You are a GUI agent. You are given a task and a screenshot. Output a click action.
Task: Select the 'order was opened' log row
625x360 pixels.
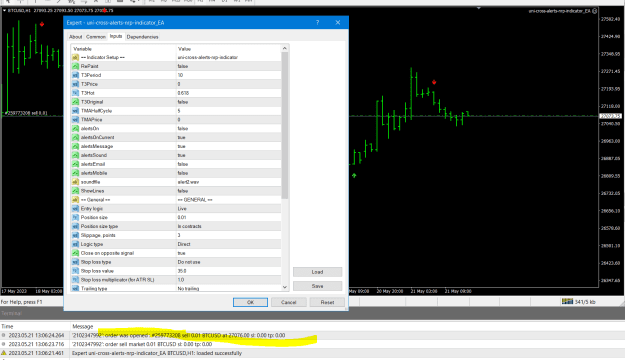[x=312, y=335]
